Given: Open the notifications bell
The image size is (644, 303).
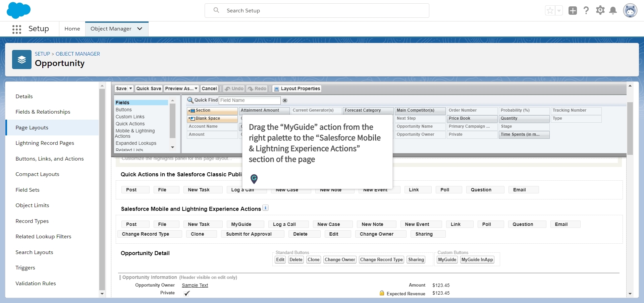Looking at the screenshot, I should point(613,11).
